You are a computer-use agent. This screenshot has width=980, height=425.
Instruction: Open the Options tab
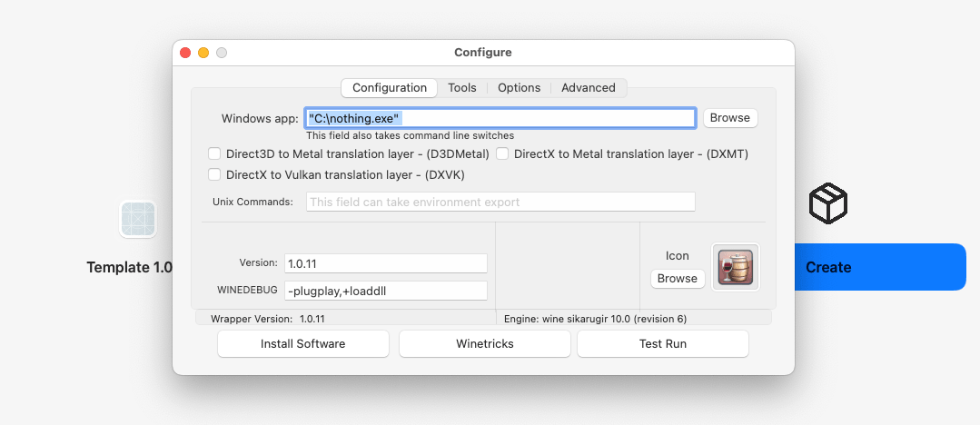519,88
